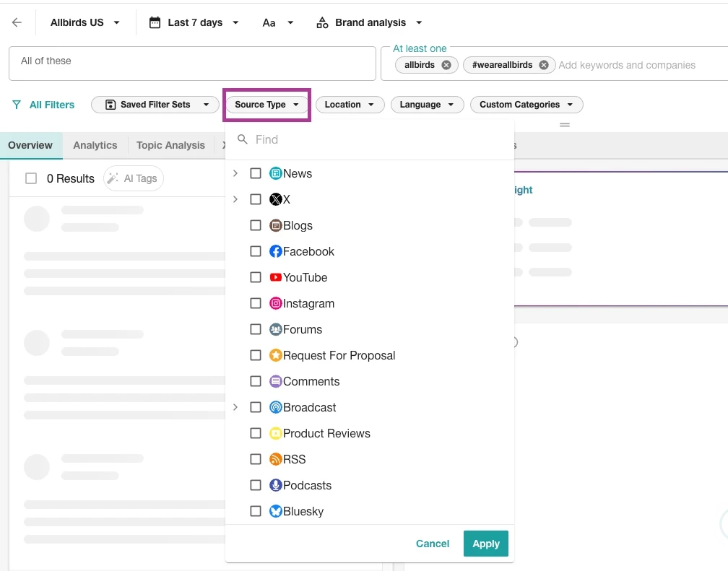Expand the X source group
728x571 pixels.
tap(235, 199)
